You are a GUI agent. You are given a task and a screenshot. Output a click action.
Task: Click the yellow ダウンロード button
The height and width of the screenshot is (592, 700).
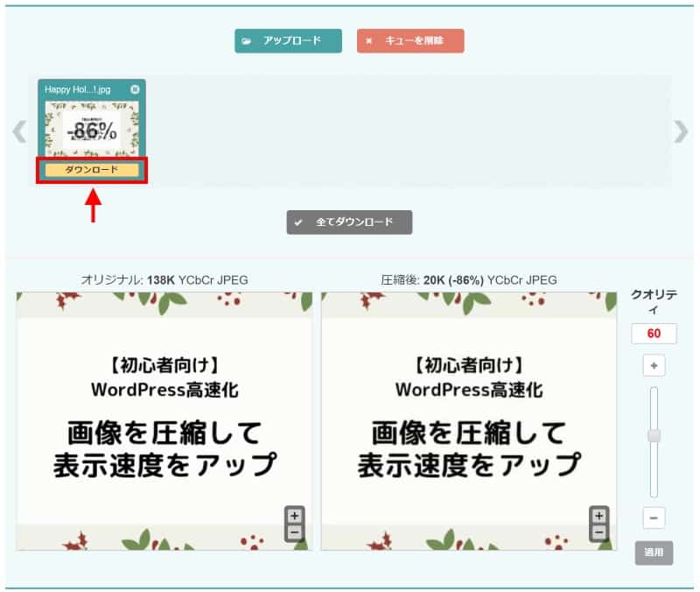(x=92, y=170)
